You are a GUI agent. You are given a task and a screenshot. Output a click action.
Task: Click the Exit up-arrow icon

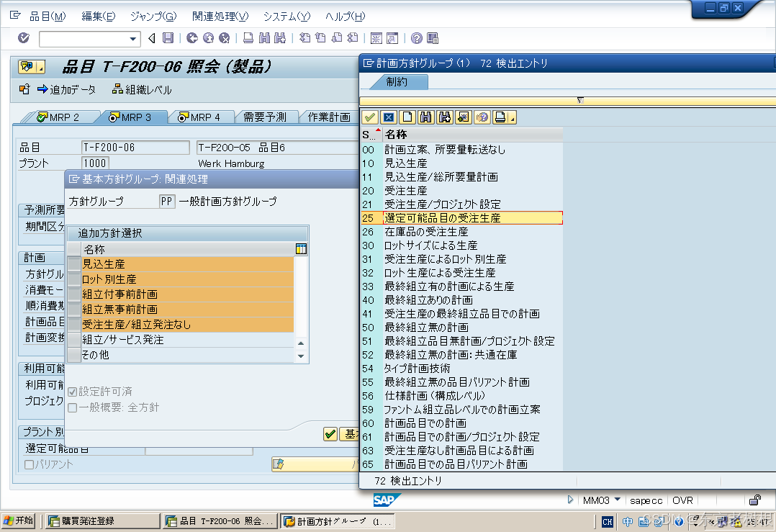click(x=208, y=38)
